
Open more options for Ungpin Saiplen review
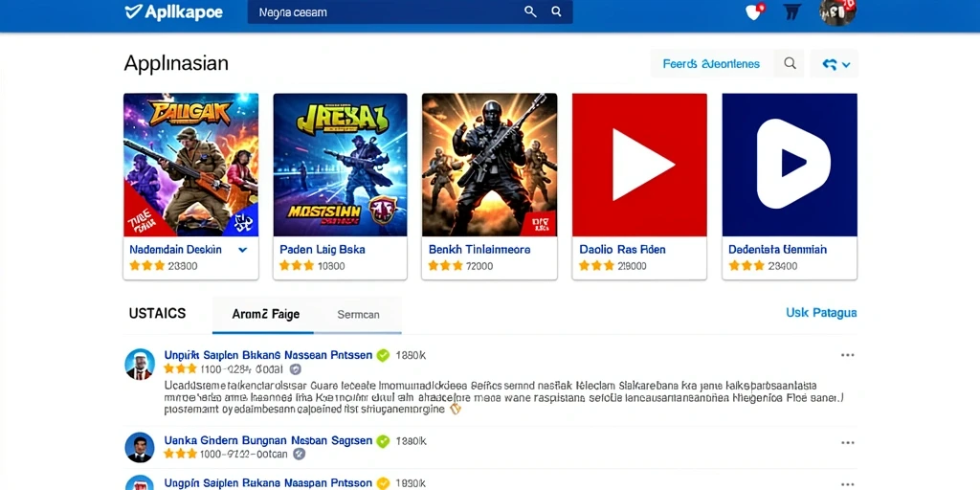pos(848,483)
